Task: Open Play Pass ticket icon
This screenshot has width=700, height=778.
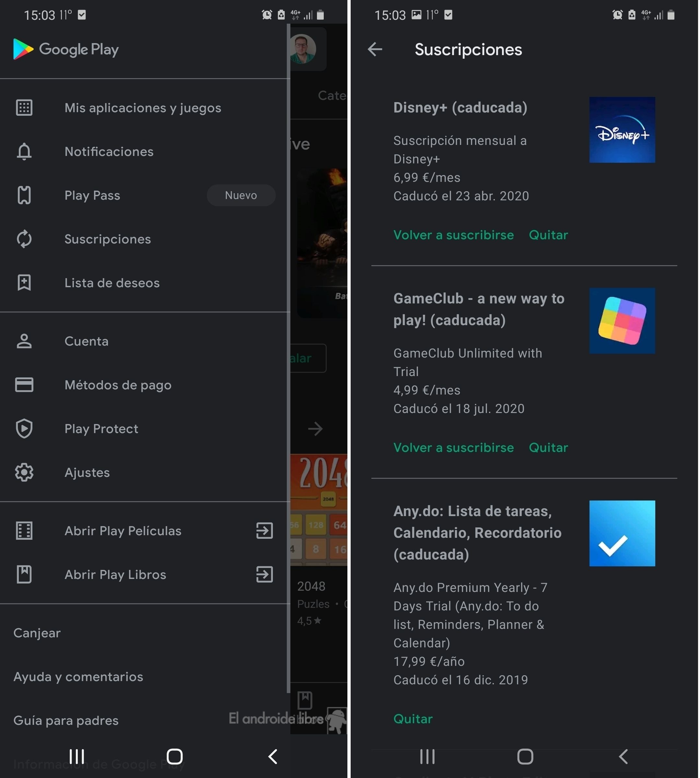Action: coord(24,195)
